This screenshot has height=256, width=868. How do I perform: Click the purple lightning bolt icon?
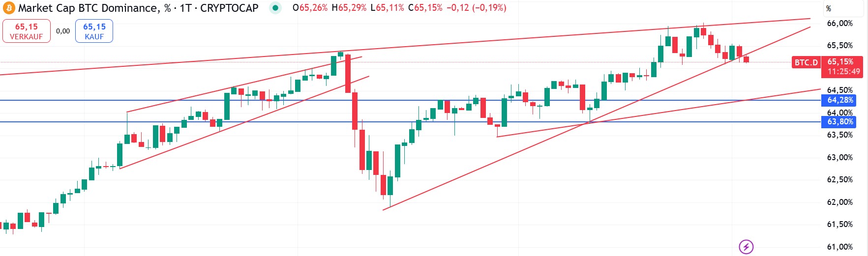point(746,247)
